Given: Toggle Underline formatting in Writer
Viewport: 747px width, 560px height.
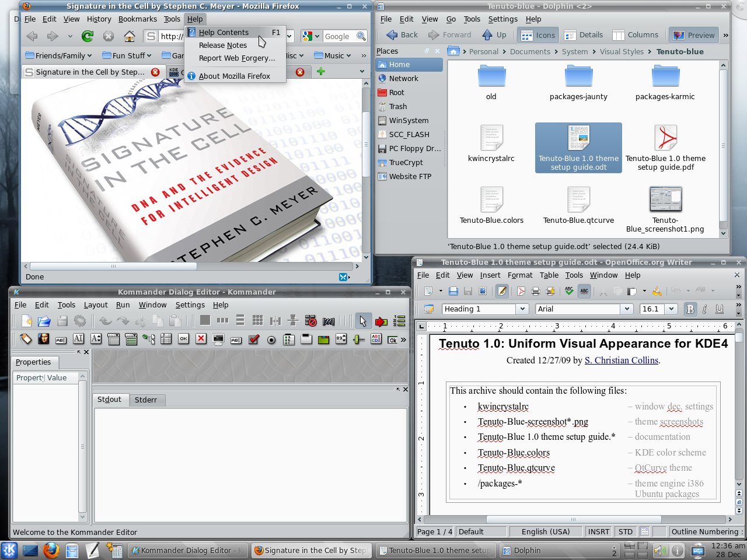Looking at the screenshot, I should 720,309.
